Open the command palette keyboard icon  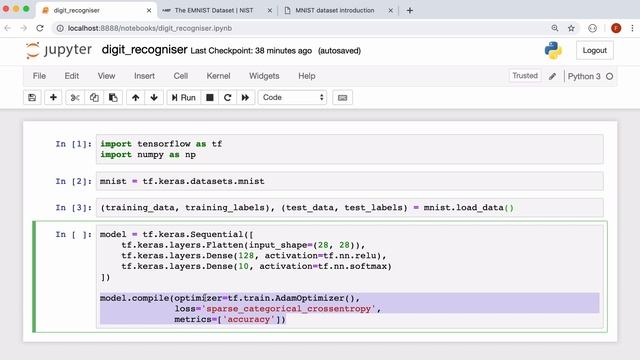pyautogui.click(x=342, y=98)
